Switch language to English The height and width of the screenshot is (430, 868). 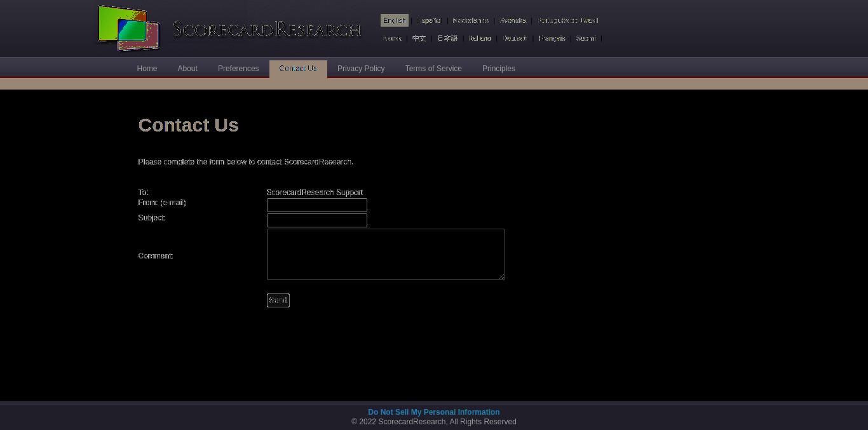[x=395, y=20]
